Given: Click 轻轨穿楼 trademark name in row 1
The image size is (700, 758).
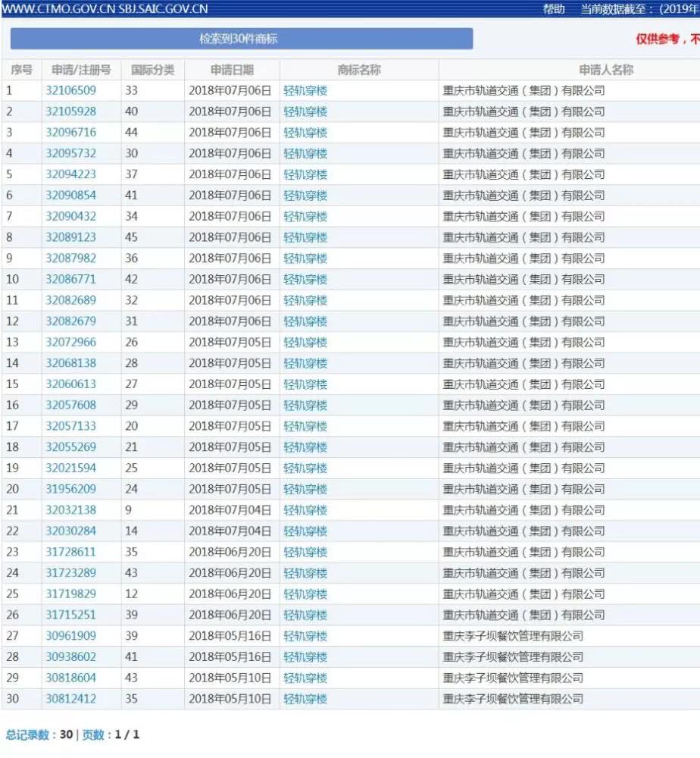Looking at the screenshot, I should pos(305,89).
